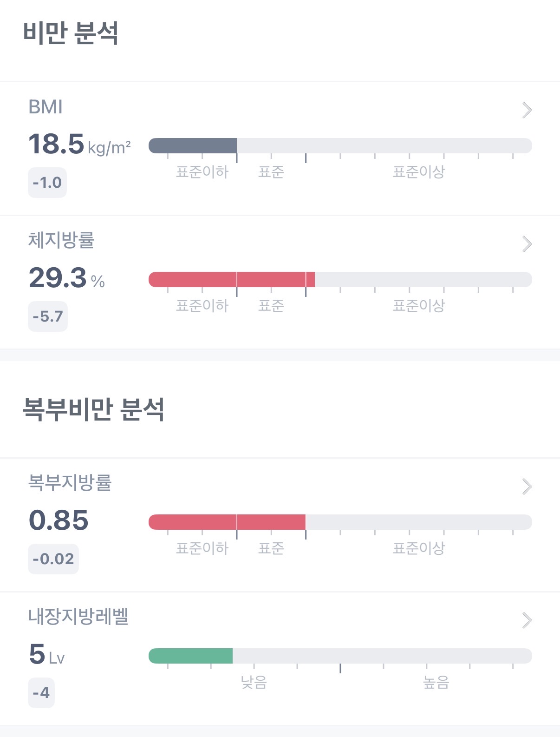Screen dimensions: 560x737
Task: Tap the -1.0 BMI change badge
Action: 47,183
